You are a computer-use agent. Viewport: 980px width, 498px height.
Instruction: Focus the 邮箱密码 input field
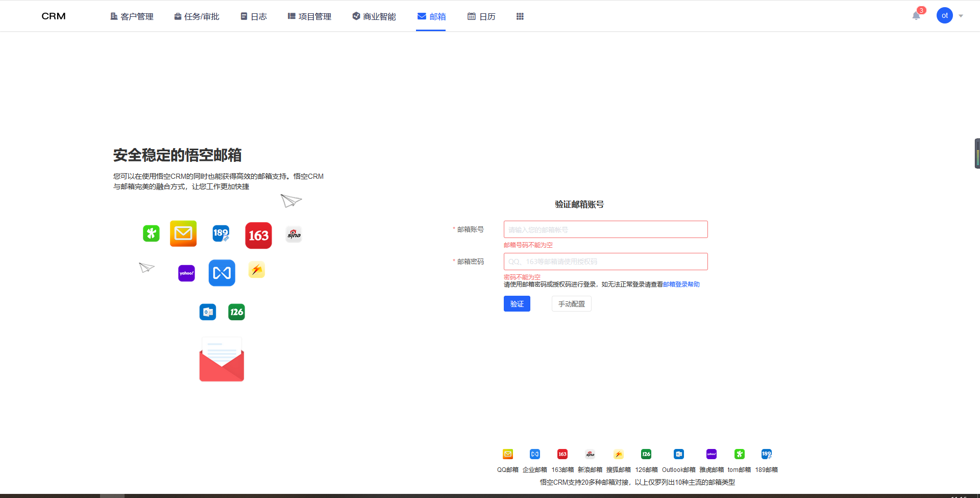[605, 262]
